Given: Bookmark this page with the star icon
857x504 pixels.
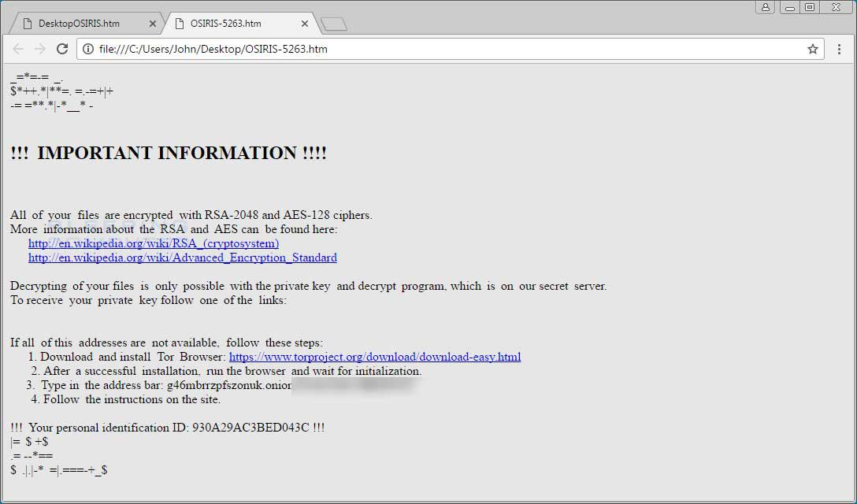Looking at the screenshot, I should pyautogui.click(x=812, y=49).
